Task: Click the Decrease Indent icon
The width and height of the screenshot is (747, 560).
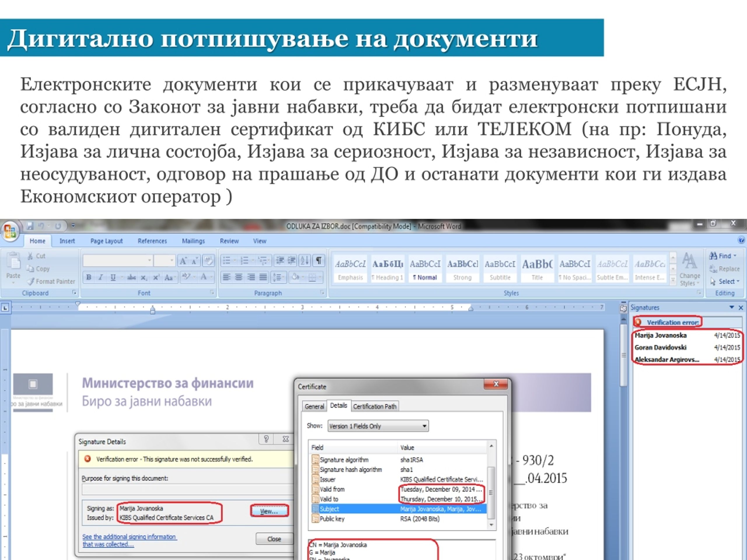Action: [280, 260]
